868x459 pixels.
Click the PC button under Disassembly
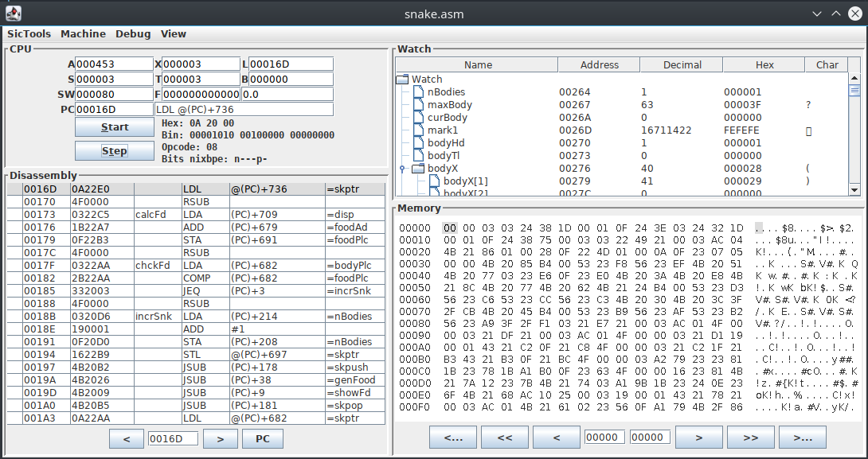pos(262,438)
